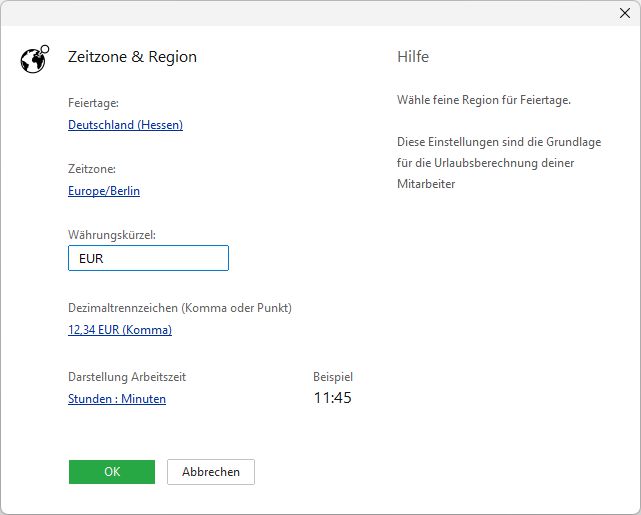Viewport: 641px width, 515px height.
Task: Open the Deutschland (Hessen) holiday region link
Action: click(x=125, y=125)
